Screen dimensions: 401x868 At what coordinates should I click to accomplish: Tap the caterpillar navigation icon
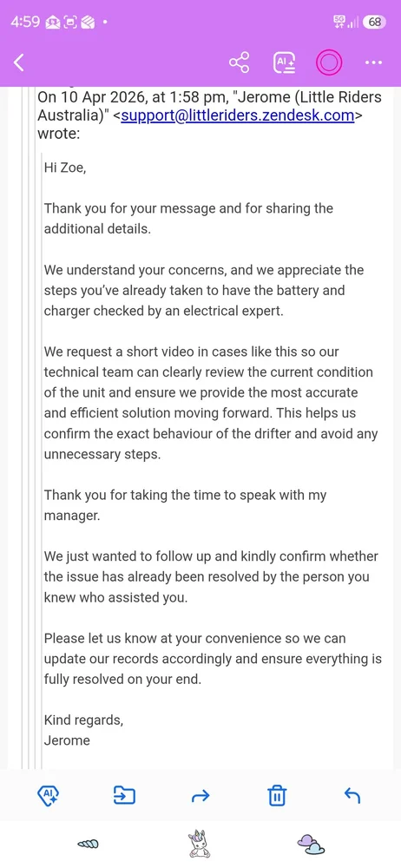(88, 844)
